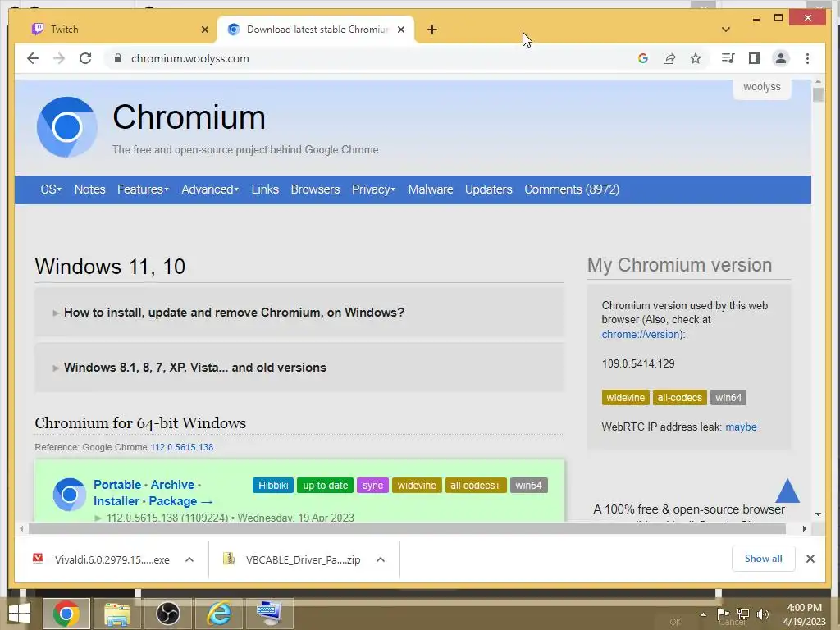This screenshot has width=840, height=630.
Task: Click Show all downloads
Action: [x=763, y=559]
